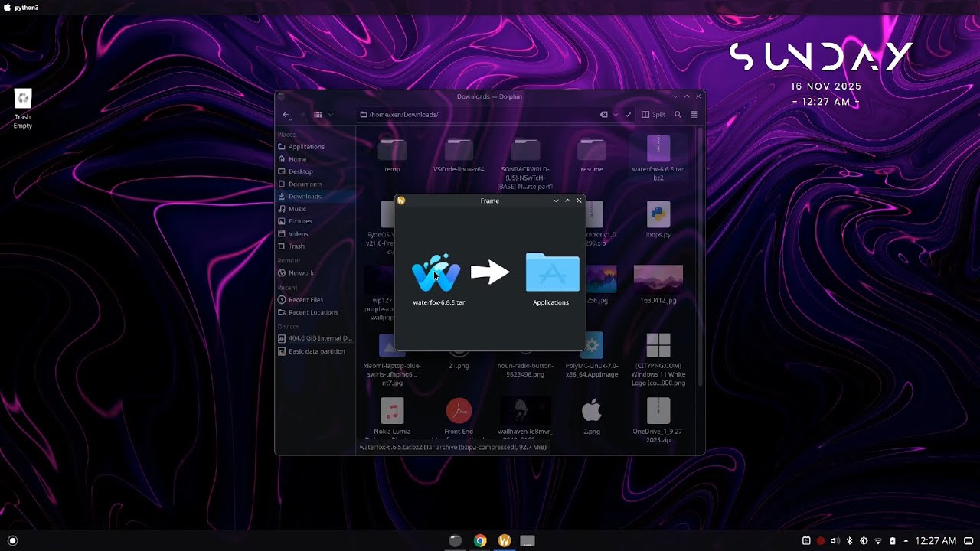Click the Dolphin vertical scrollbar

(x=701, y=256)
